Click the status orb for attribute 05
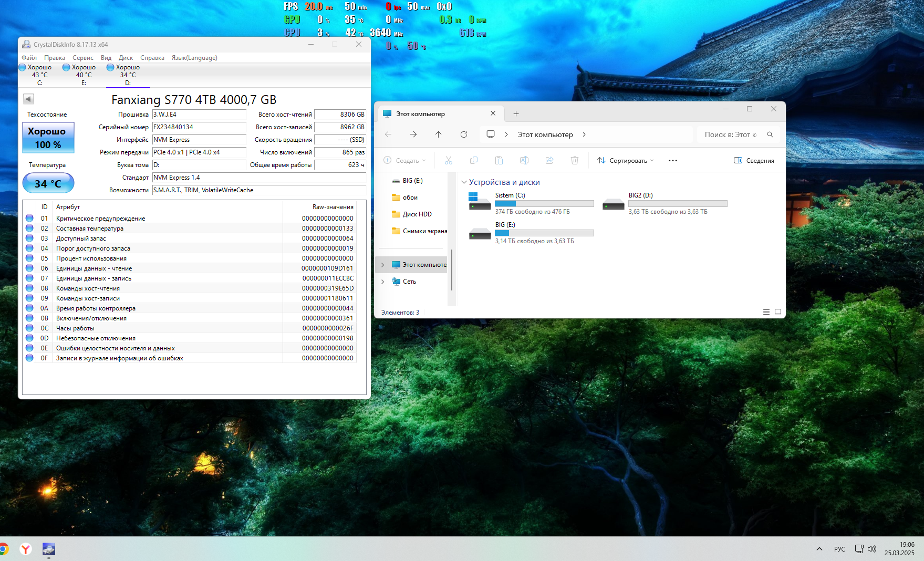Viewport: 924px width, 561px height. 29,258
